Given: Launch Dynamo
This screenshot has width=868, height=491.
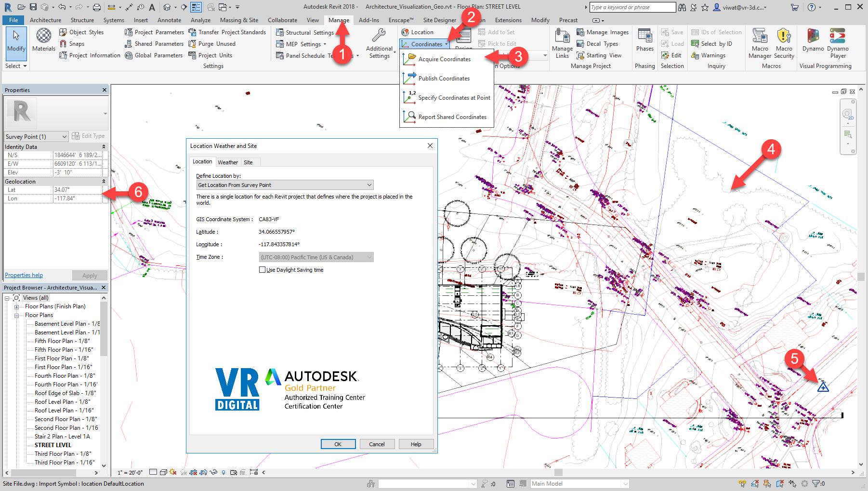Looking at the screenshot, I should click(x=813, y=40).
